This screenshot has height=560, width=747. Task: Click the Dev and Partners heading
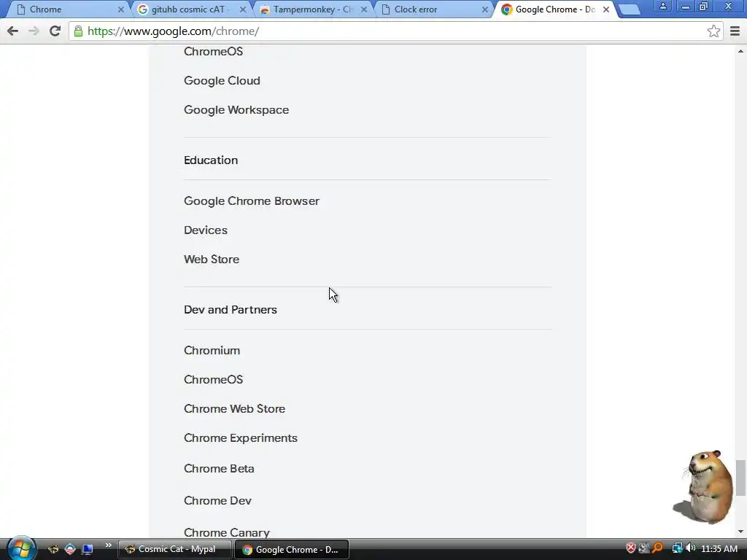tap(231, 309)
